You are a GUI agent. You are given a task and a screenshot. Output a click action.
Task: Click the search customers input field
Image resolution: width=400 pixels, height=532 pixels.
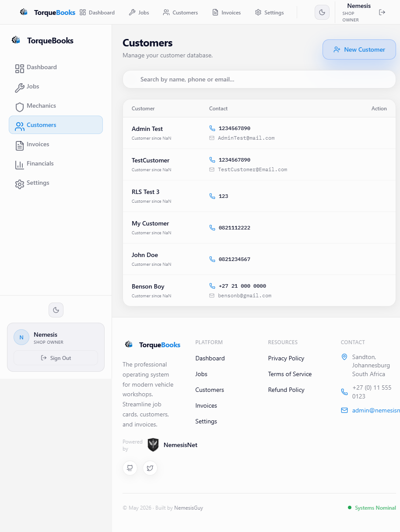point(259,79)
